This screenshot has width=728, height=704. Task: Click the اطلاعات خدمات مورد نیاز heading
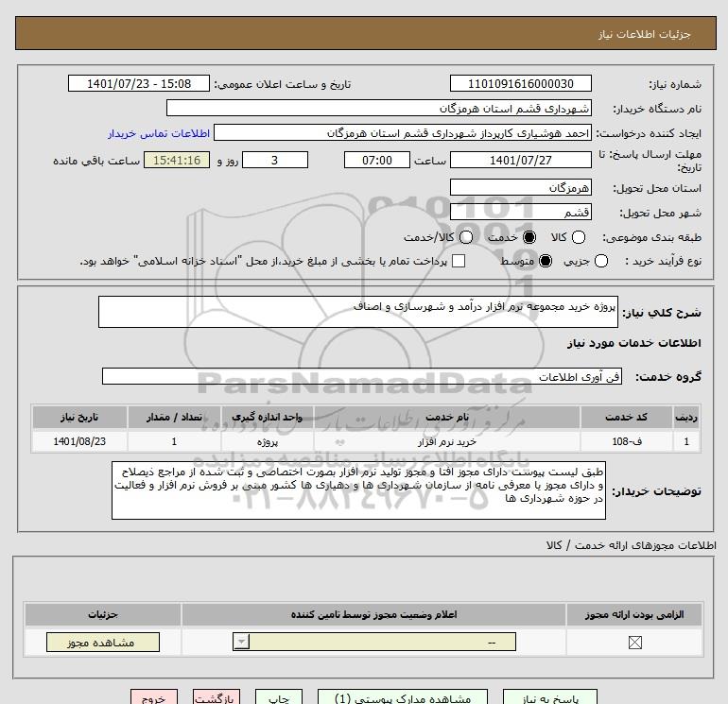tap(633, 343)
